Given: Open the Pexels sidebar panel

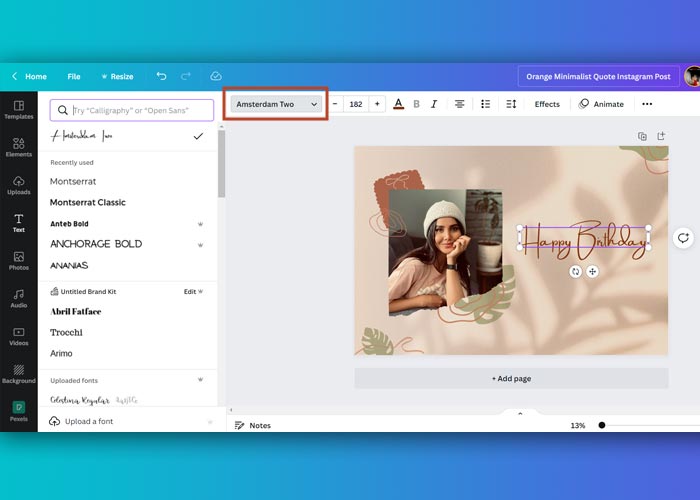Looking at the screenshot, I should click(19, 412).
